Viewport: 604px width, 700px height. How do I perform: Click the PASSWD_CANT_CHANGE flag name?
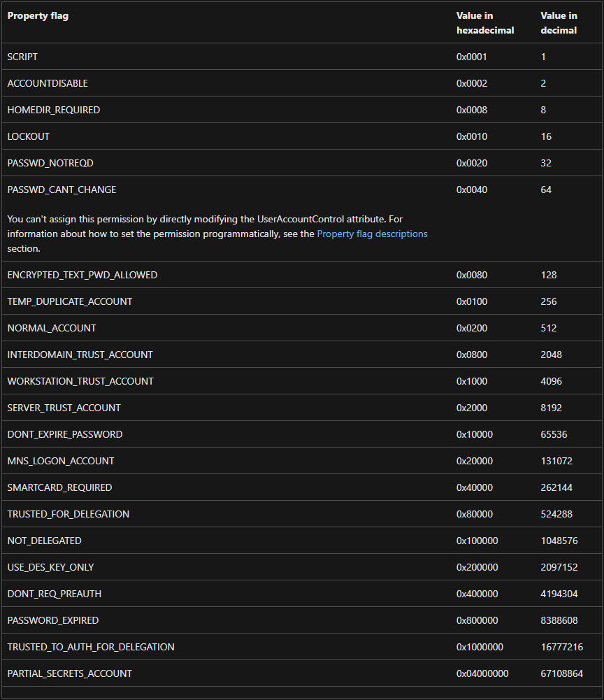tap(62, 190)
